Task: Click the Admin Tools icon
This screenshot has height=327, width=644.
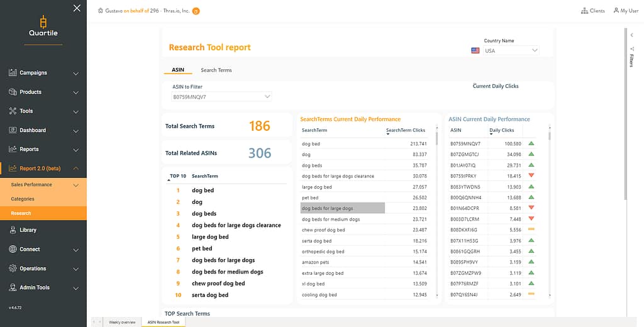Action: [x=13, y=287]
